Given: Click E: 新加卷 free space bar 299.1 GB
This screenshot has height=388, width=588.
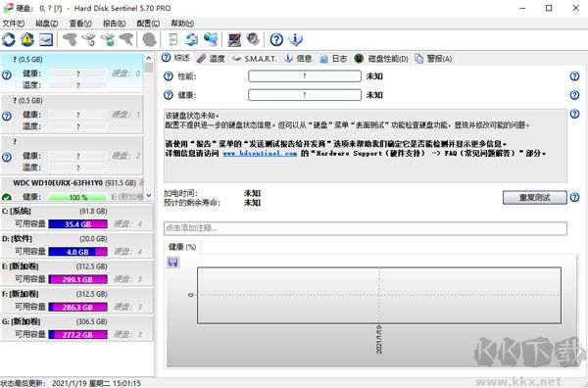Looking at the screenshot, I should coord(78,279).
